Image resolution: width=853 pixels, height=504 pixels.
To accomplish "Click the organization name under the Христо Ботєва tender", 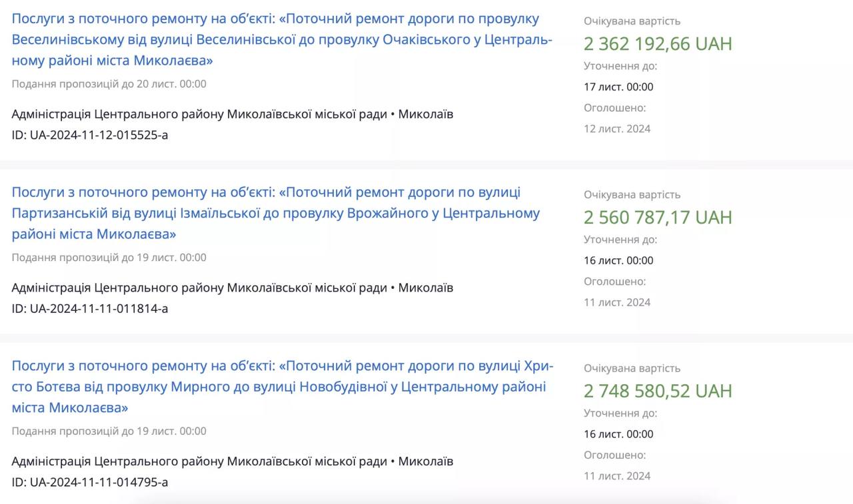I will 199,461.
